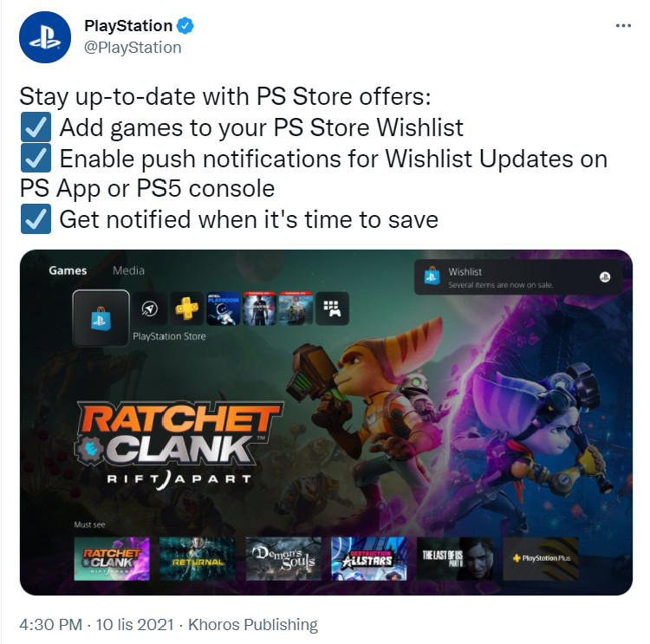Open the Wishlist sale notification
The width and height of the screenshot is (650, 644).
click(x=518, y=277)
